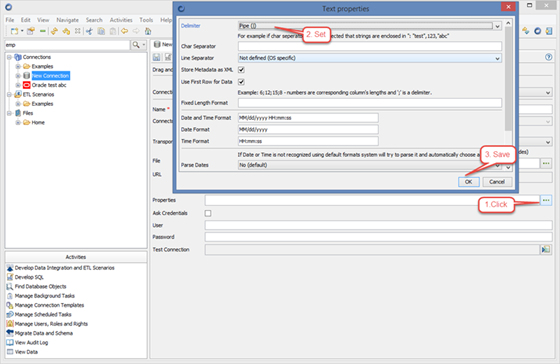Click the Manage Users, Roles and Rights icon
Image resolution: width=560 pixels, height=364 pixels.
click(10, 324)
